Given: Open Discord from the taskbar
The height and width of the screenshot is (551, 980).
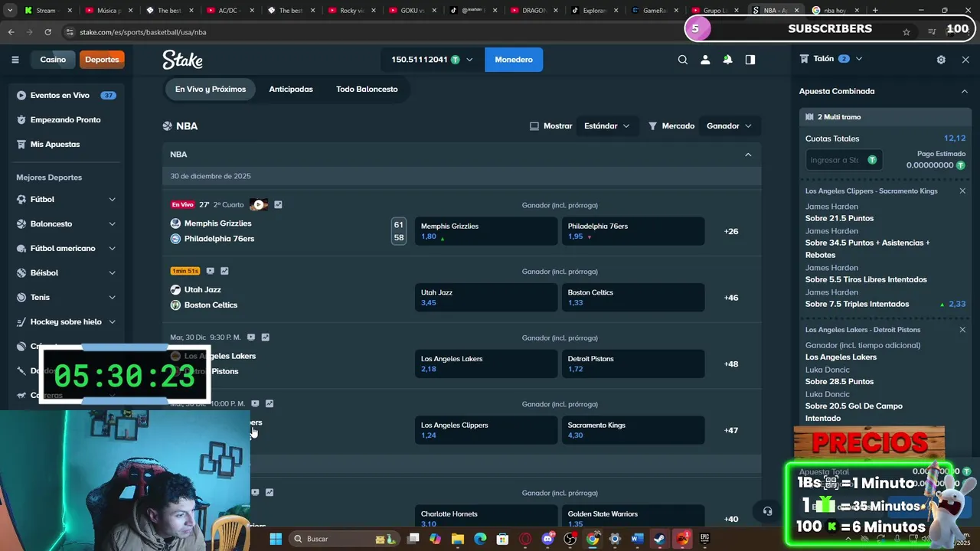Looking at the screenshot, I should [x=547, y=539].
